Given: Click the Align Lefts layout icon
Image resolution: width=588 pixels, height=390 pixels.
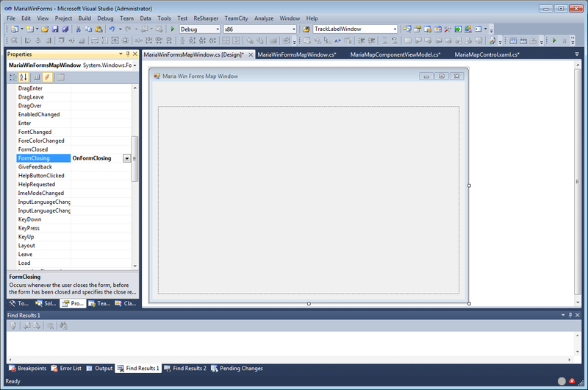Looking at the screenshot, I should (28, 40).
